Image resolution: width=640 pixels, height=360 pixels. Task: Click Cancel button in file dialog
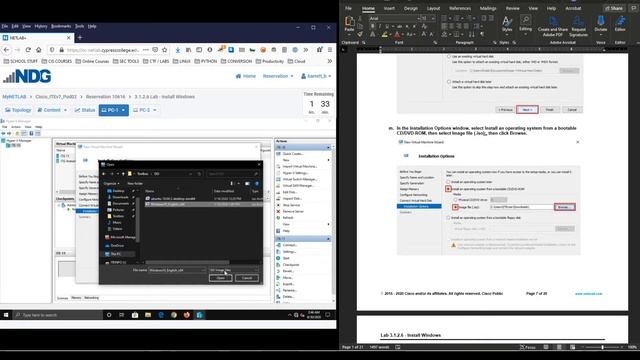coord(247,278)
